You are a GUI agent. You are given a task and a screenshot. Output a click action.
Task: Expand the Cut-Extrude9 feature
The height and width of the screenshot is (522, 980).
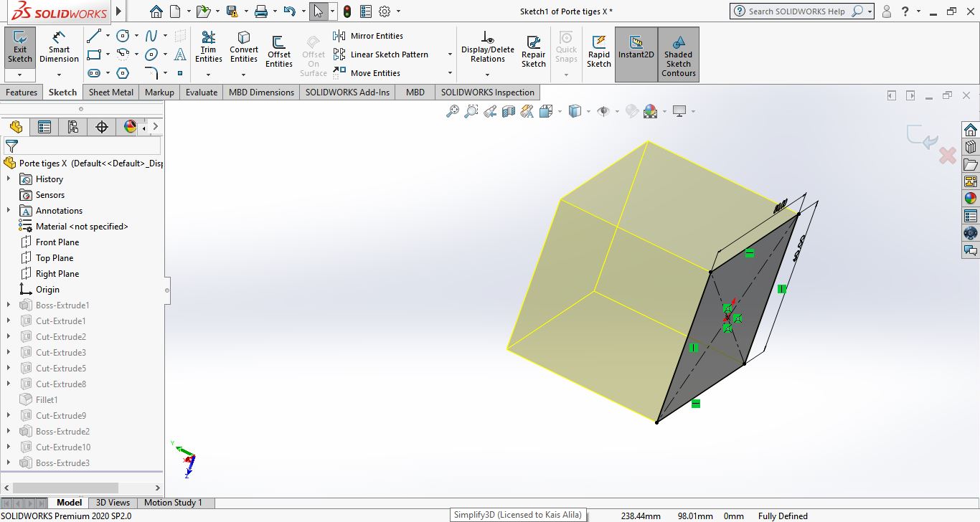9,416
